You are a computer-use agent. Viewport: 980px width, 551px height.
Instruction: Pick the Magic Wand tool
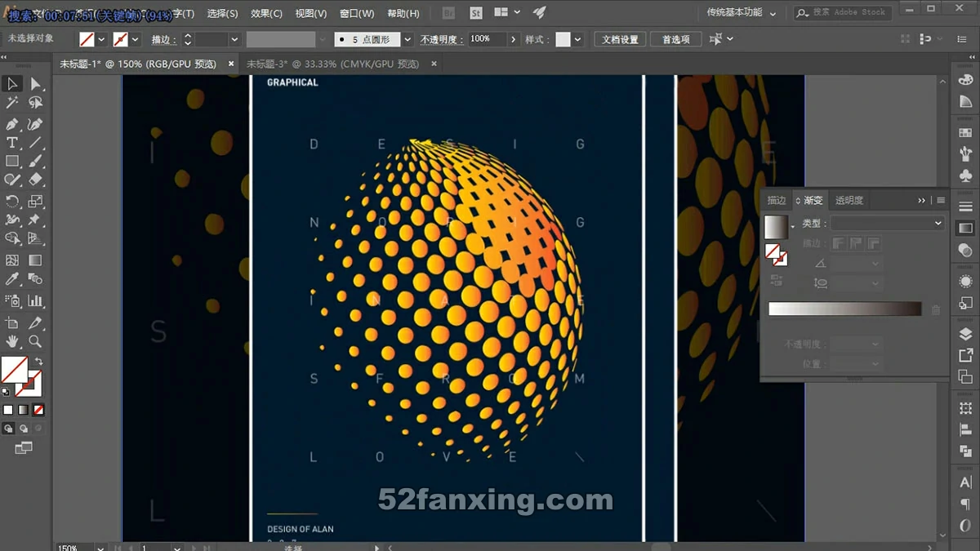[x=12, y=103]
